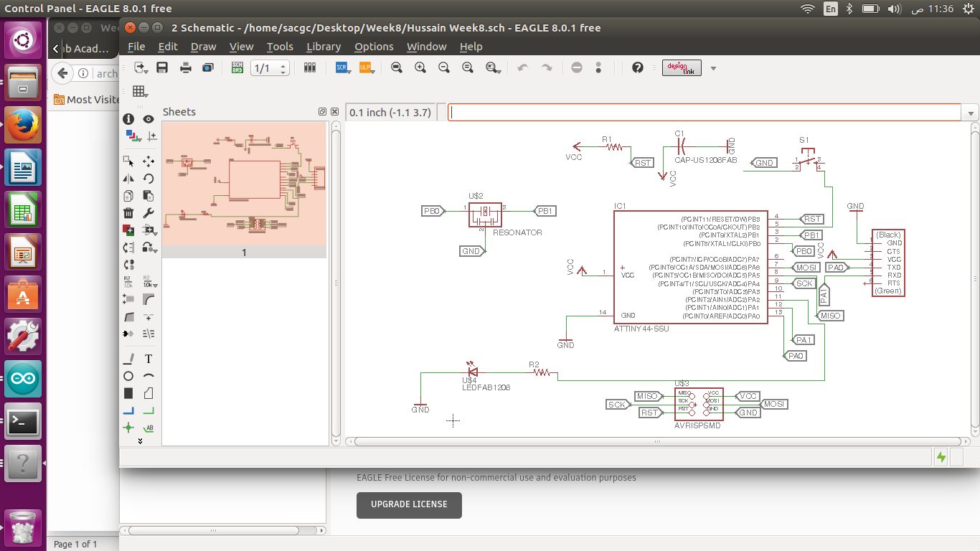
Task: Click the Info tool icon
Action: [128, 119]
